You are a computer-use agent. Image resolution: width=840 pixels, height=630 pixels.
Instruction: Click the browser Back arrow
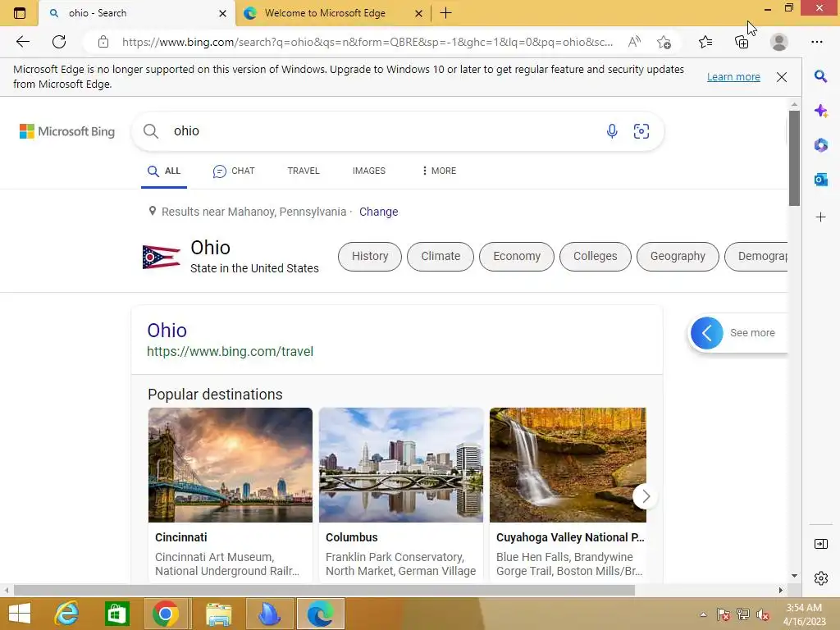[x=22, y=42]
